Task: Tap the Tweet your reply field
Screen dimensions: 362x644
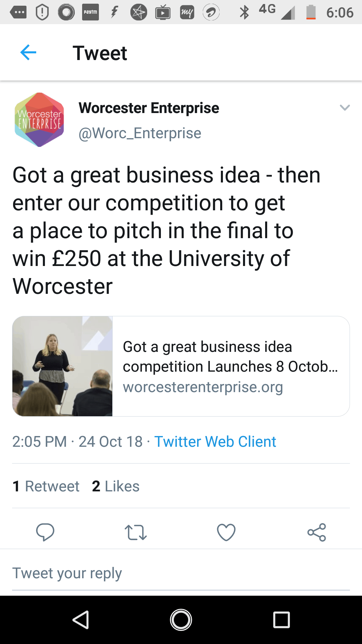Action: 181,573
